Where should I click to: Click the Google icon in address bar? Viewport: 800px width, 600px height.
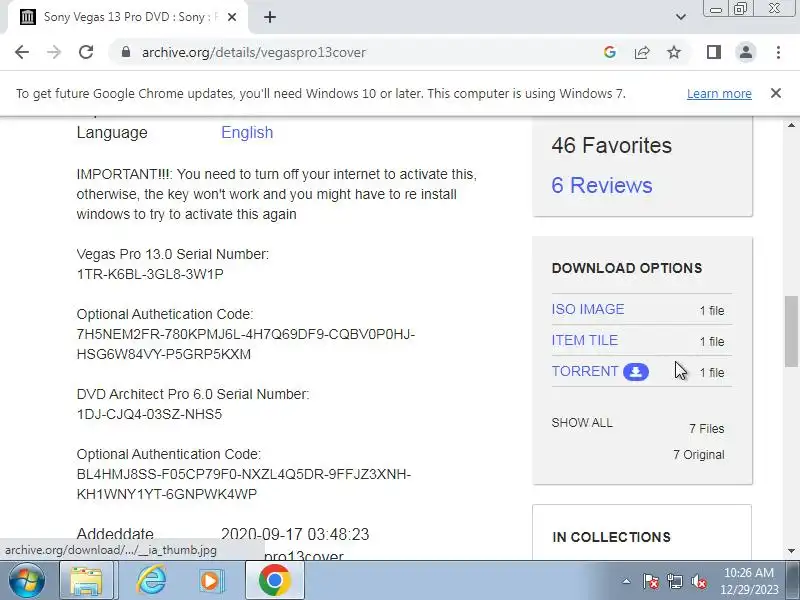[609, 52]
